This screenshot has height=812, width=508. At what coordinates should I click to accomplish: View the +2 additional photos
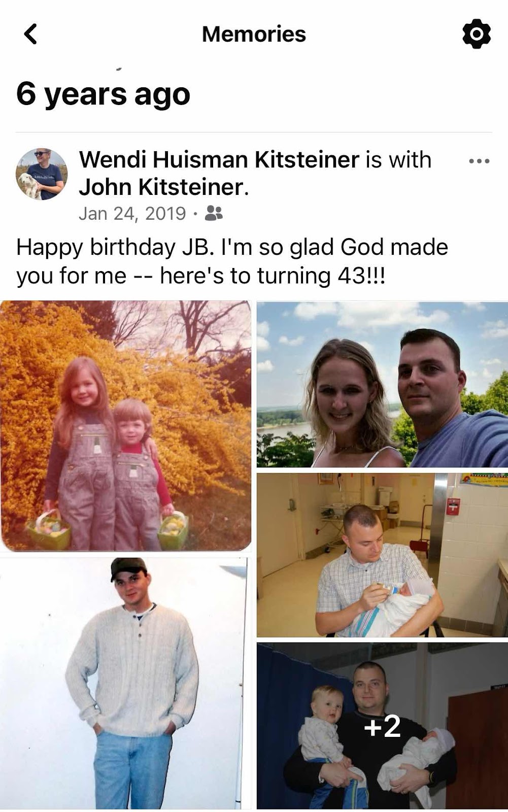(x=382, y=726)
